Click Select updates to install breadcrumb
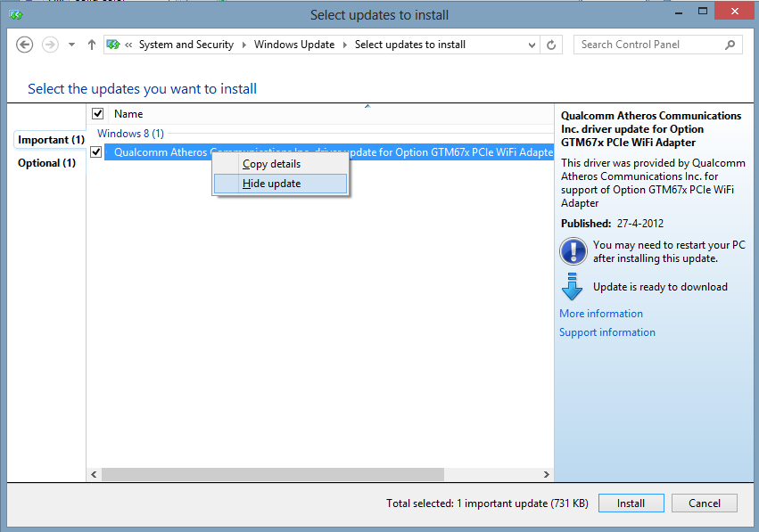The image size is (759, 532). (410, 45)
